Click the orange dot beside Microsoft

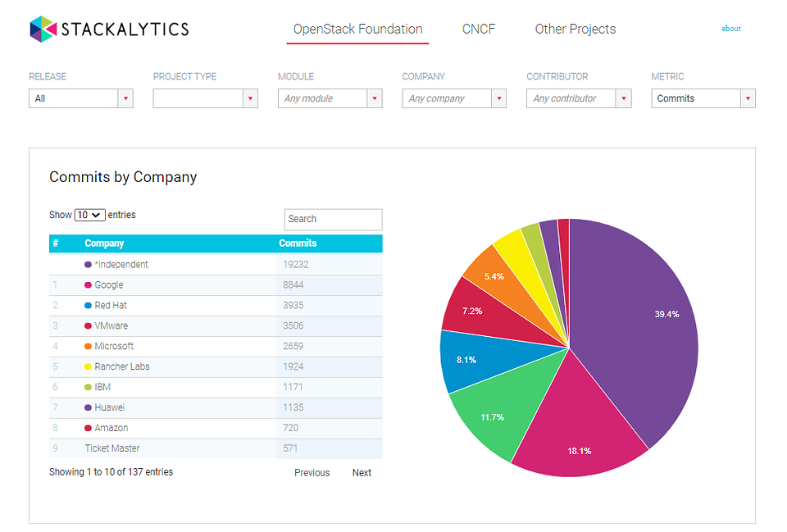88,346
